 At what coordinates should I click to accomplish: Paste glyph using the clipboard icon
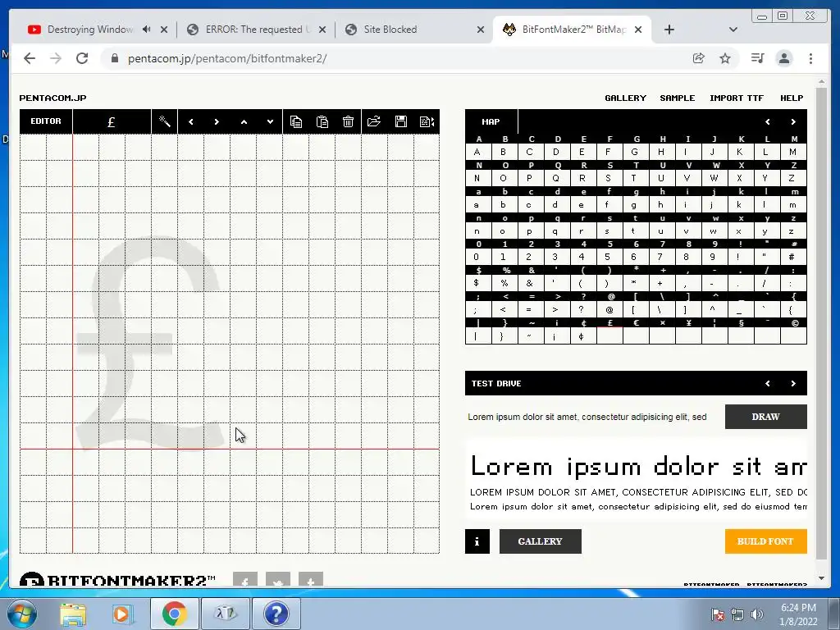[322, 121]
